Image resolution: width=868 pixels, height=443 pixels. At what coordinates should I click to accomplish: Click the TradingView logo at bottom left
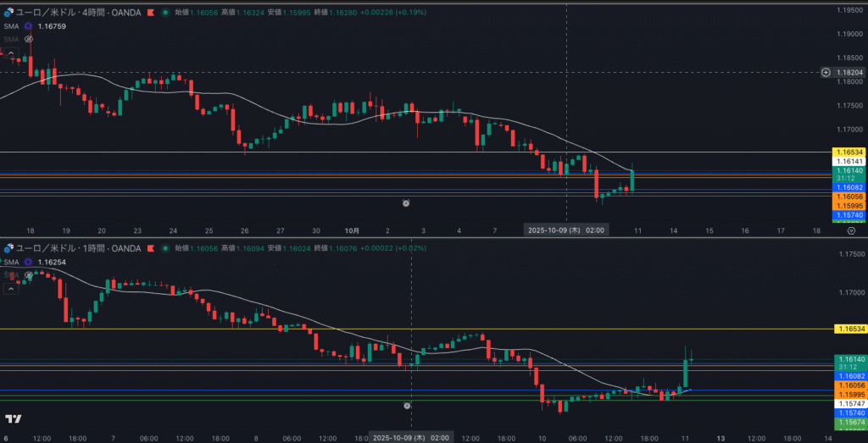pos(13,418)
